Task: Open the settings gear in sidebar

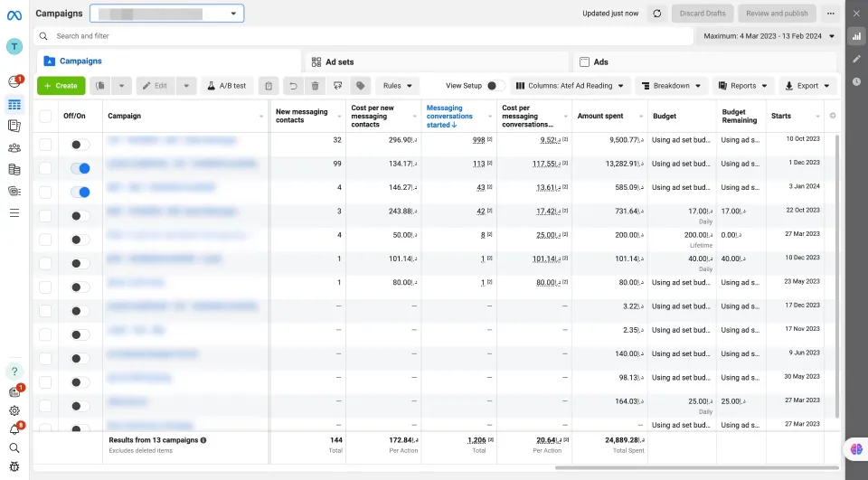Action: click(x=14, y=410)
